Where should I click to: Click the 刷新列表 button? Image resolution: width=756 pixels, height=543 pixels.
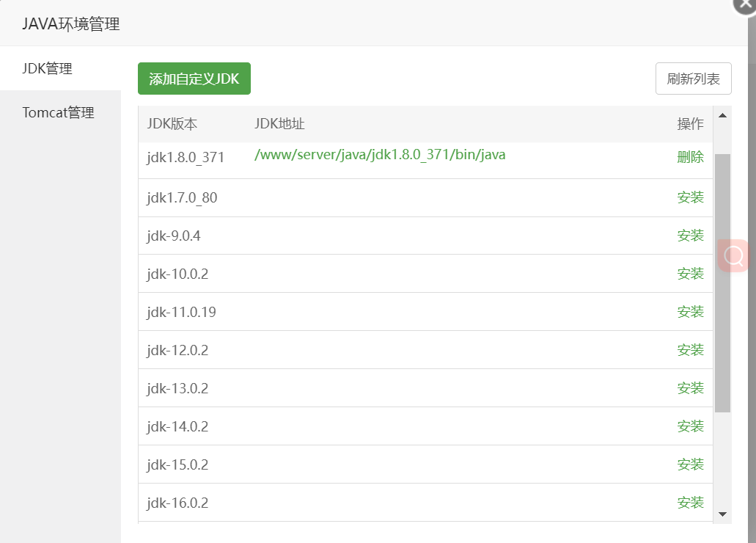point(693,79)
